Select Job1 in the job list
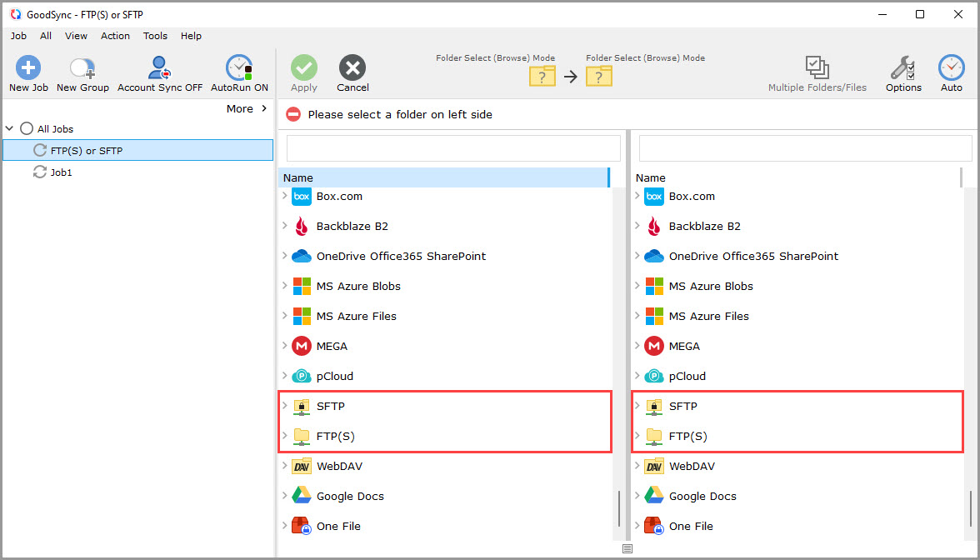This screenshot has width=980, height=560. (x=61, y=172)
